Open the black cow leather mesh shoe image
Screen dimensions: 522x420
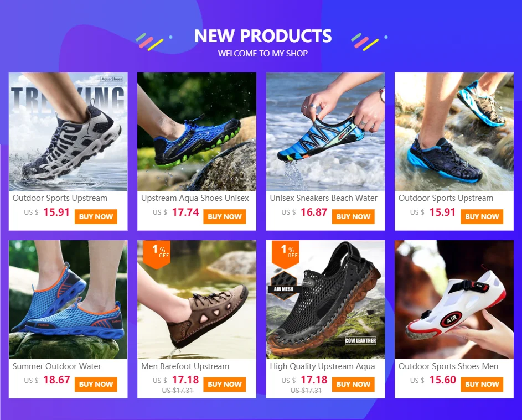coord(325,299)
